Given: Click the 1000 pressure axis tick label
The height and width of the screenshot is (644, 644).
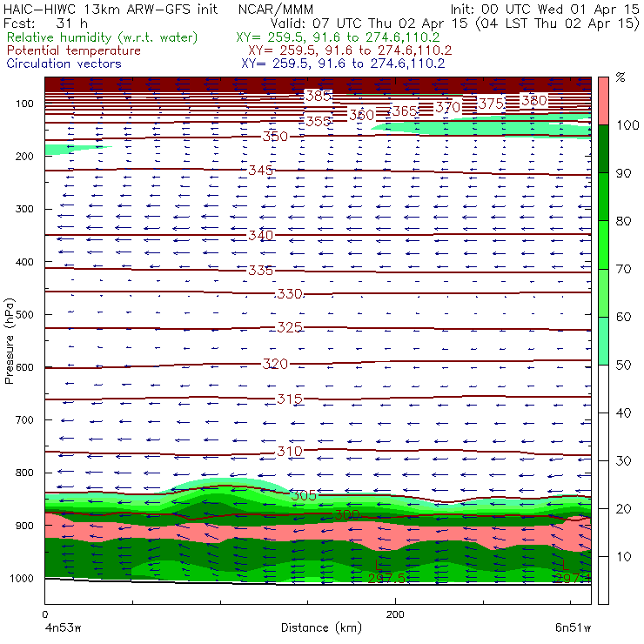Looking at the screenshot, I should pos(22,578).
